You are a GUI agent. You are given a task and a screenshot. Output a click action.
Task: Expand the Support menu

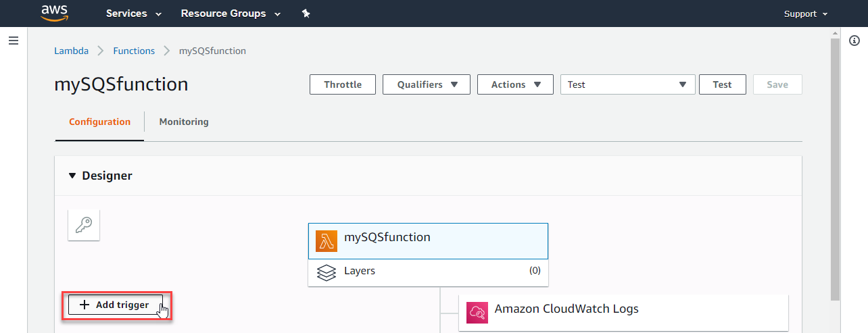[x=805, y=14]
